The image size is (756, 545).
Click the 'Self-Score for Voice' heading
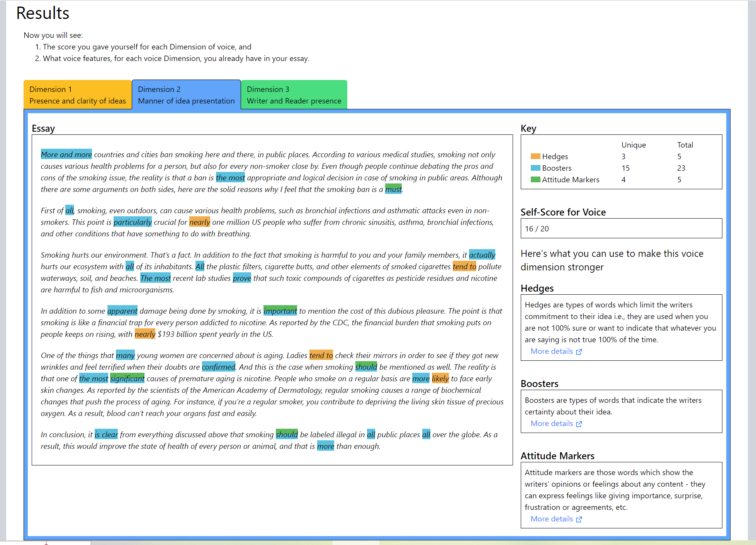pos(563,212)
